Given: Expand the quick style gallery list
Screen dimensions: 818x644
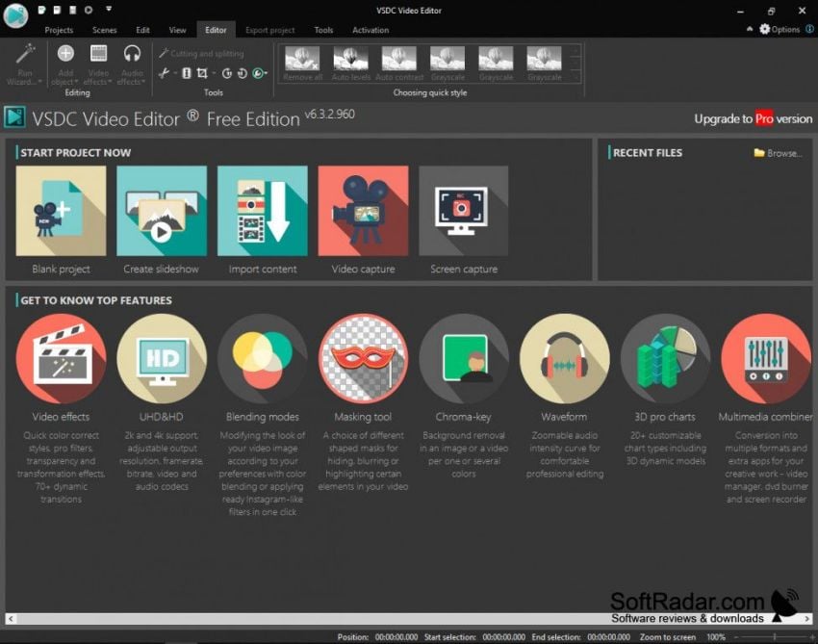Looking at the screenshot, I should click(575, 77).
